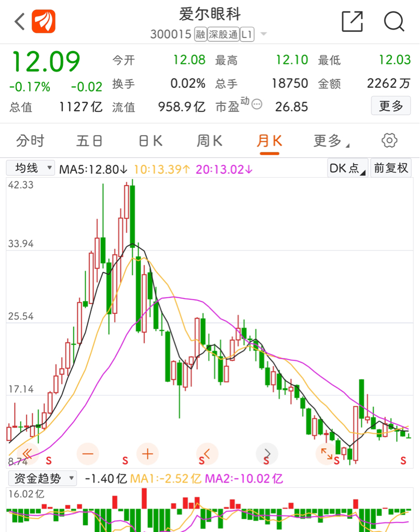Toggle the DK点 button
420x532 pixels.
pyautogui.click(x=347, y=168)
